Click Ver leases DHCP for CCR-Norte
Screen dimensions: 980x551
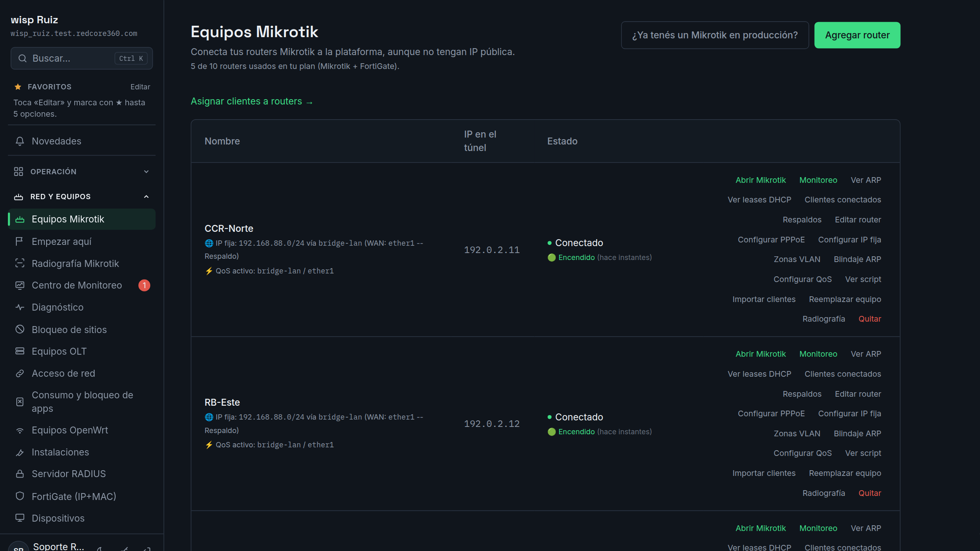pyautogui.click(x=759, y=200)
